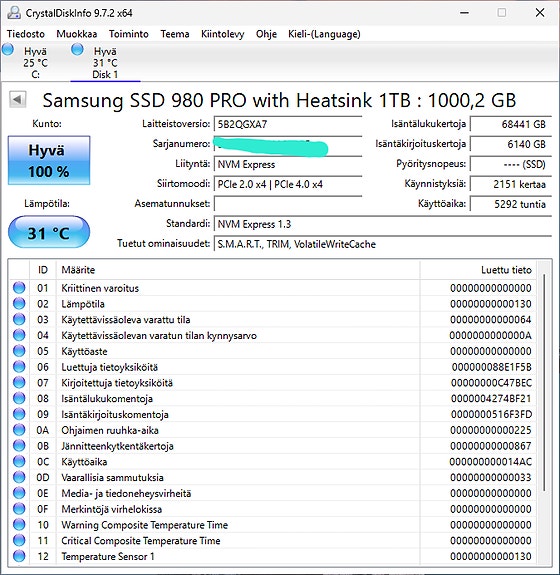The height and width of the screenshot is (575, 560).
Task: Open the Tiedosto menu
Action: click(x=26, y=34)
